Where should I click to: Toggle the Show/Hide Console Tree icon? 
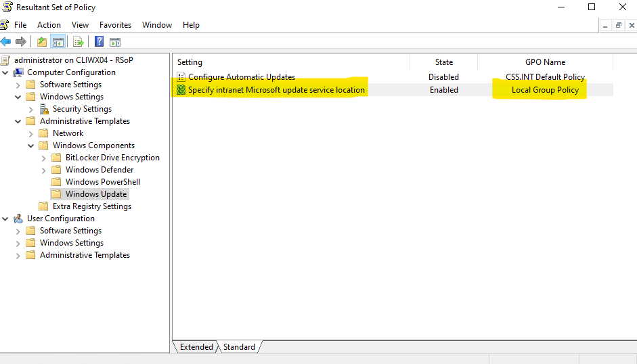click(58, 41)
